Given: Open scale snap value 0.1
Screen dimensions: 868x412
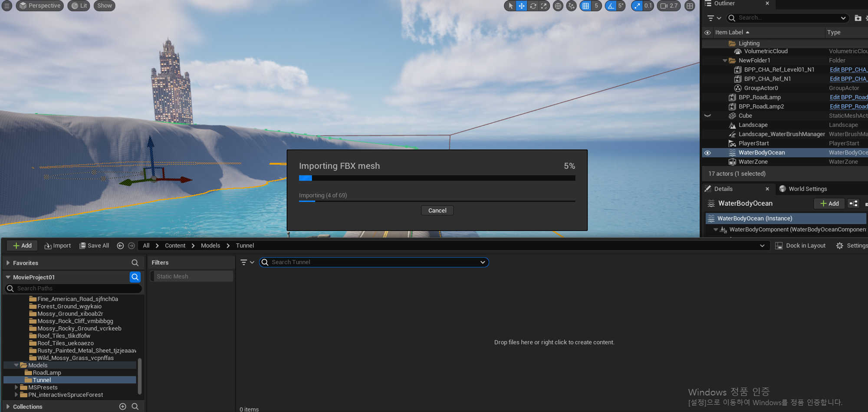Looking at the screenshot, I should click(x=648, y=6).
